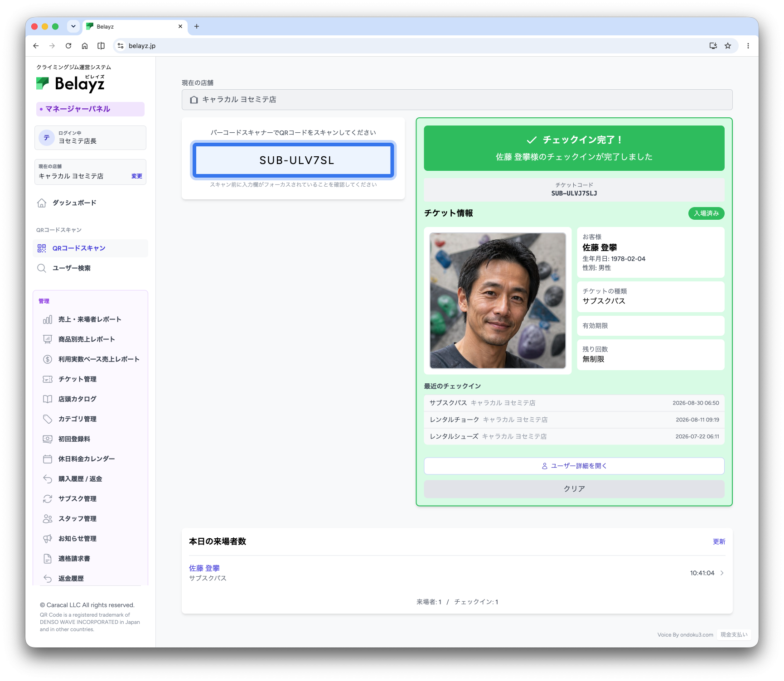The width and height of the screenshot is (784, 681).
Task: Click the 現金支払い label at bottom
Action: point(734,635)
